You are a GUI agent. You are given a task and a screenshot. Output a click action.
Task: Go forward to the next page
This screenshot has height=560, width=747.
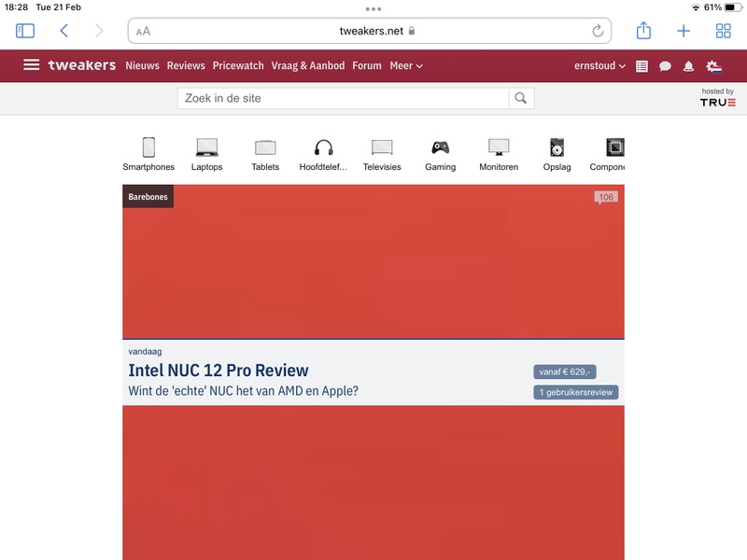99,31
